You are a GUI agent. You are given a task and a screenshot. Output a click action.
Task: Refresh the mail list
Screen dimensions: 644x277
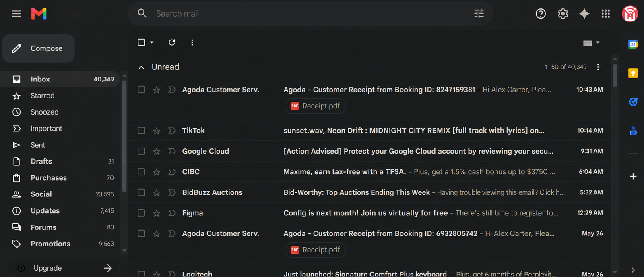coord(172,42)
